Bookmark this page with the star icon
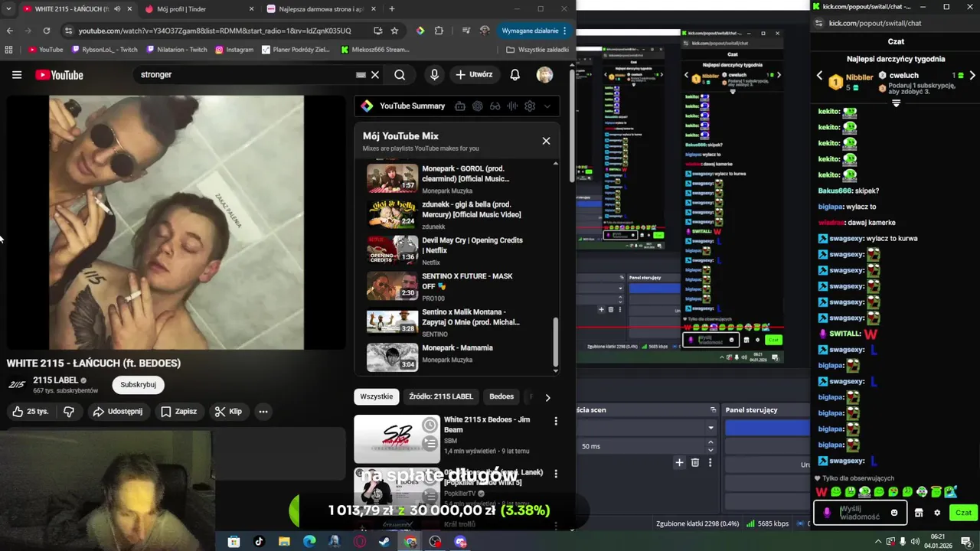Screen dimensions: 980x551 [x=394, y=31]
